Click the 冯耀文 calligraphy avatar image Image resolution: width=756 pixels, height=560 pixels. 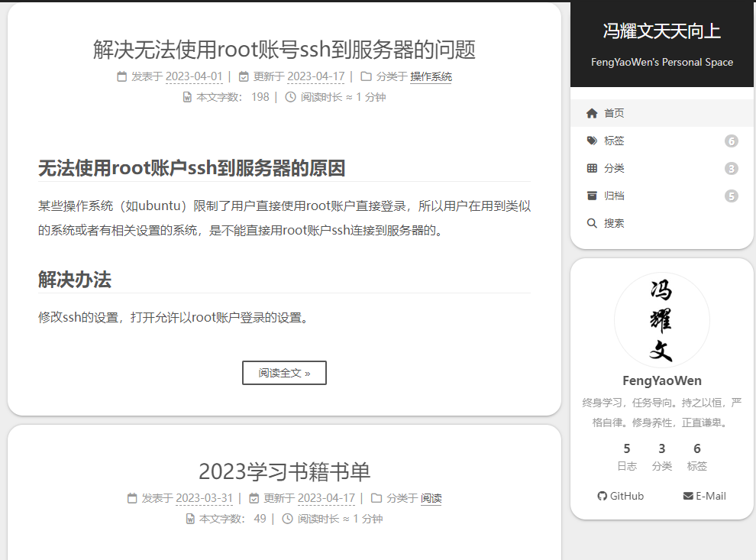tap(661, 320)
